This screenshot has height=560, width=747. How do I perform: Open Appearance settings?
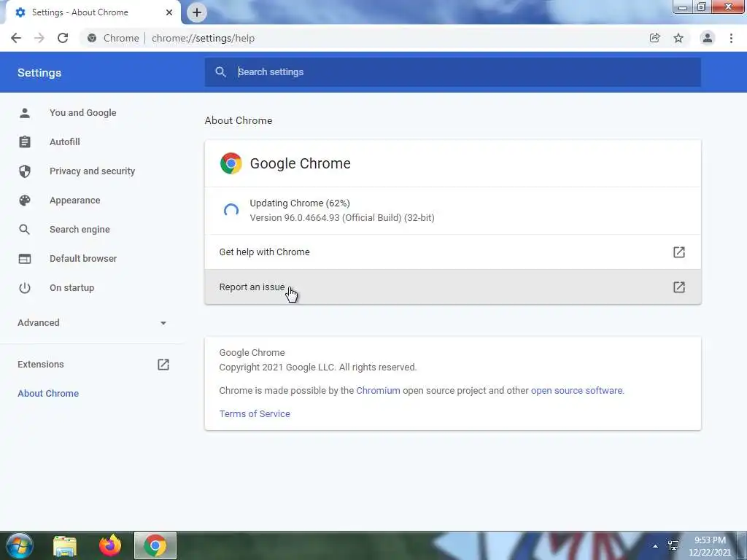(x=75, y=201)
